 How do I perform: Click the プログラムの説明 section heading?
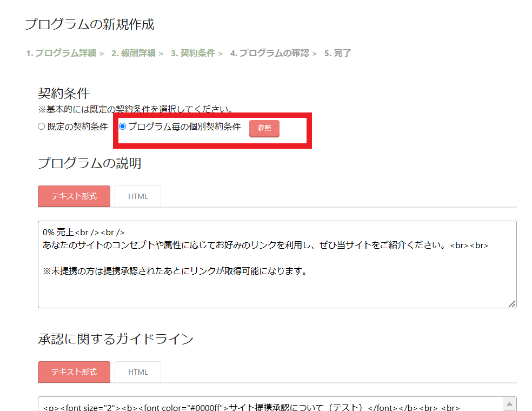tap(90, 163)
